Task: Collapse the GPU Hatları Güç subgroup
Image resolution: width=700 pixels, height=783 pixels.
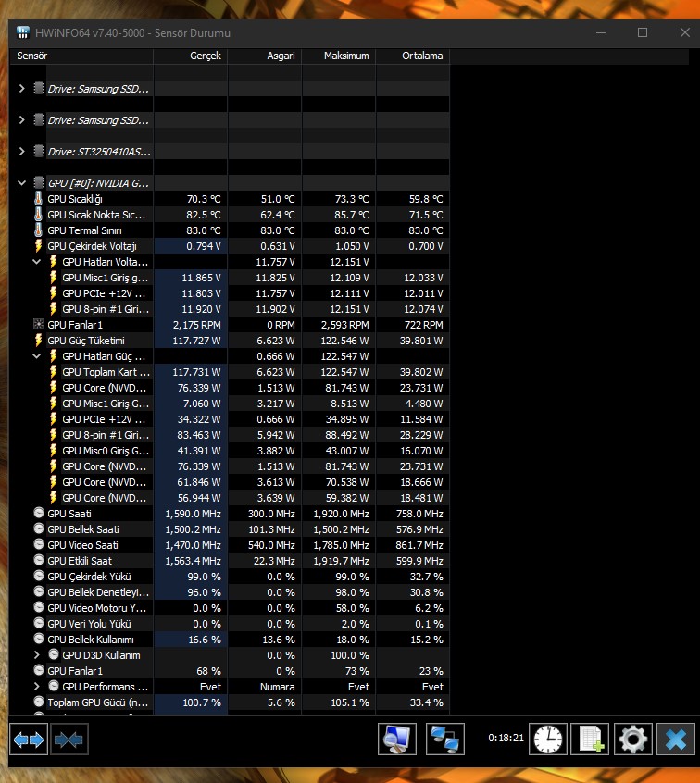Action: click(x=36, y=356)
